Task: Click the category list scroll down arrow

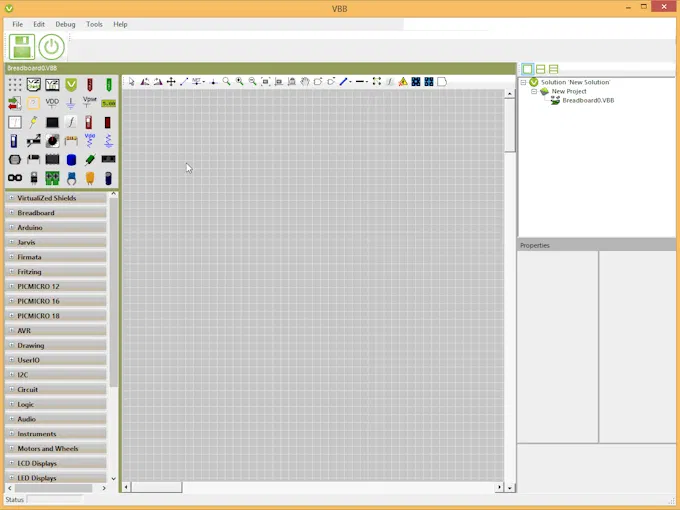Action: coord(114,479)
